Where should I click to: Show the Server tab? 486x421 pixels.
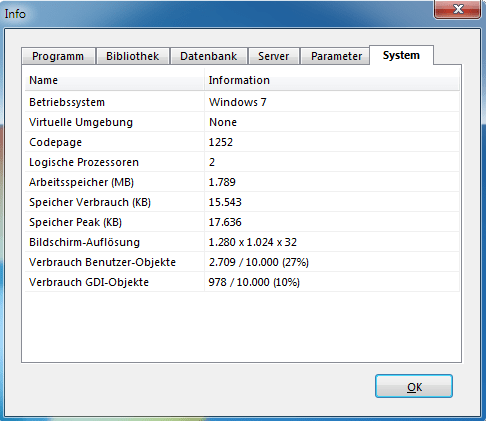274,56
